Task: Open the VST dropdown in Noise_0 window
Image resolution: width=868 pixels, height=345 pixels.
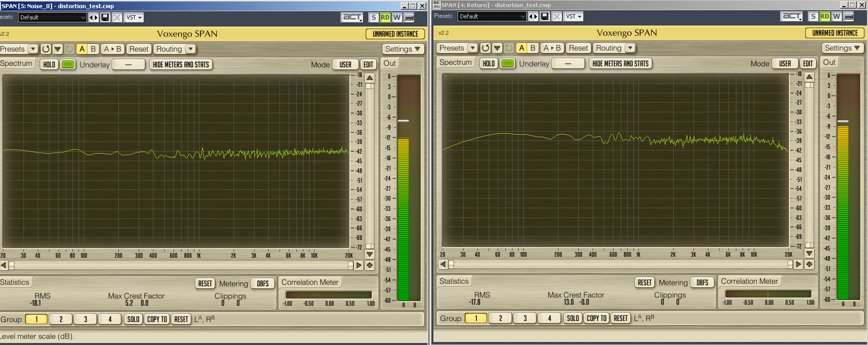Action: coord(134,17)
